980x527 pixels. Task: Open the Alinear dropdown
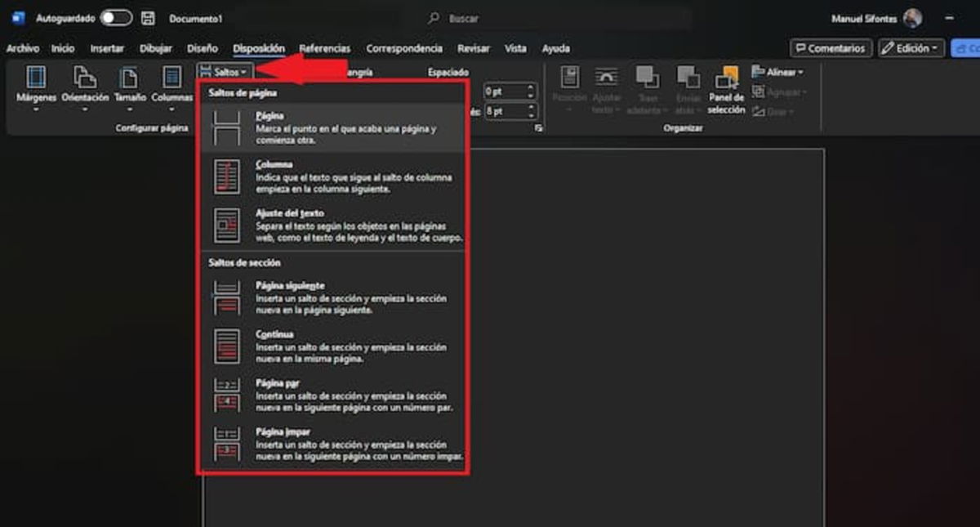tap(777, 72)
